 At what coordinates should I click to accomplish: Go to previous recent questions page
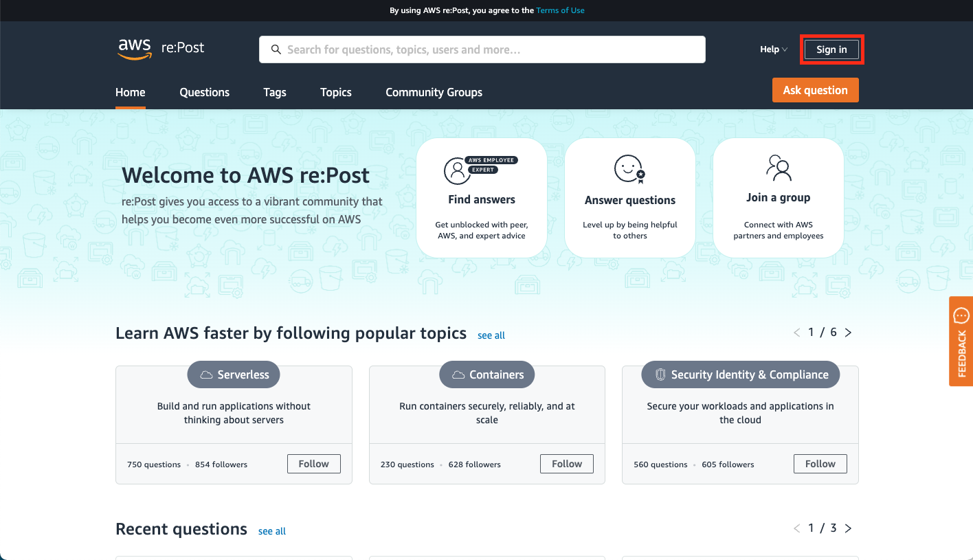[797, 528]
